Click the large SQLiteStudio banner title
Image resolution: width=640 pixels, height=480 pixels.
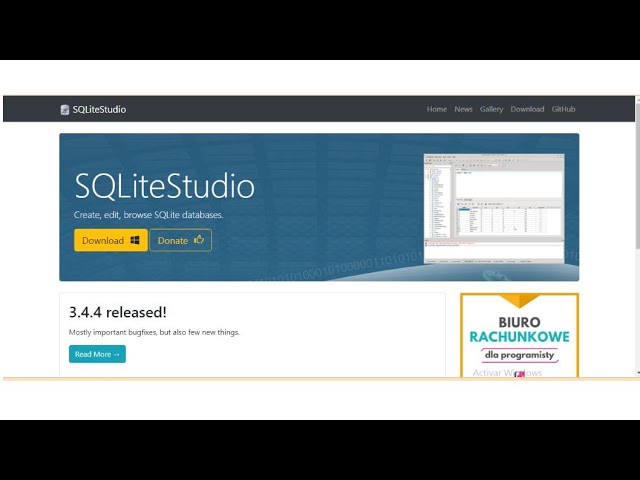tap(164, 186)
